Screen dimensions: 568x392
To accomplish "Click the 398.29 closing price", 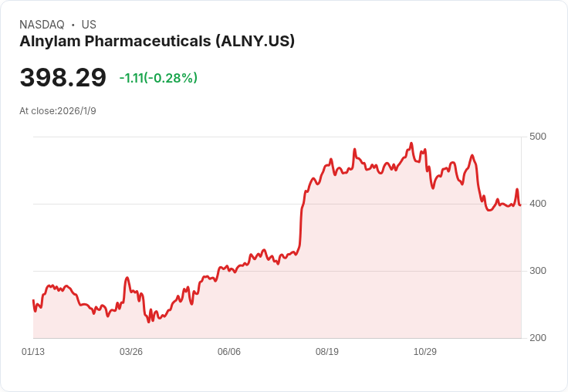I will (x=63, y=78).
